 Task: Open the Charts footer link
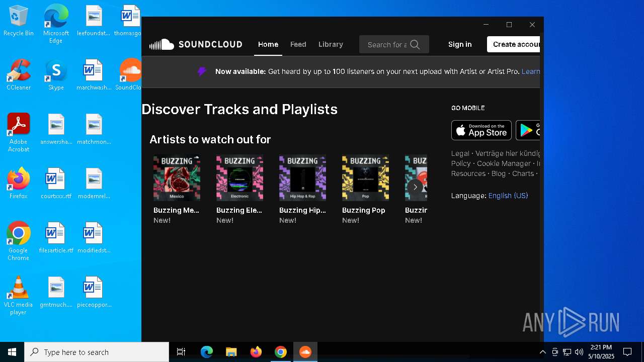(523, 173)
